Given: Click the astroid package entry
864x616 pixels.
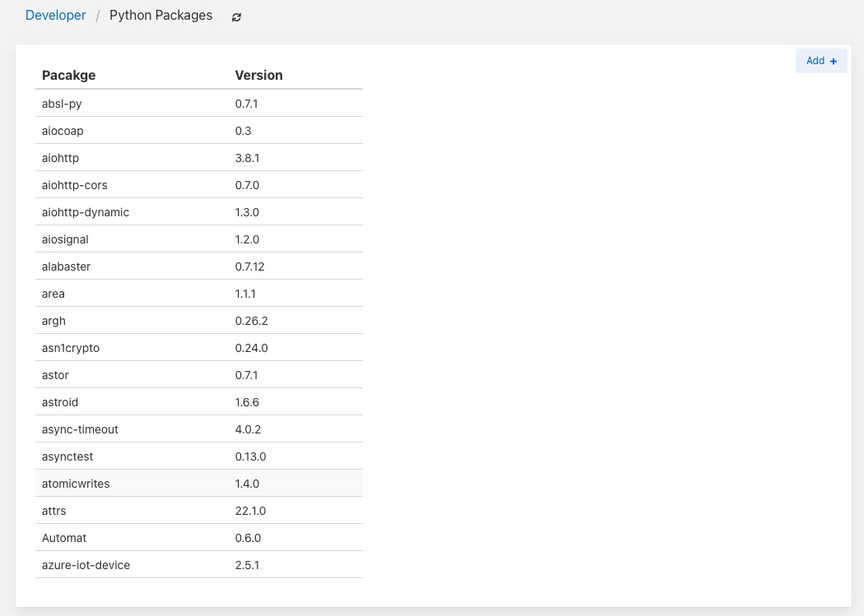Looking at the screenshot, I should [x=60, y=402].
